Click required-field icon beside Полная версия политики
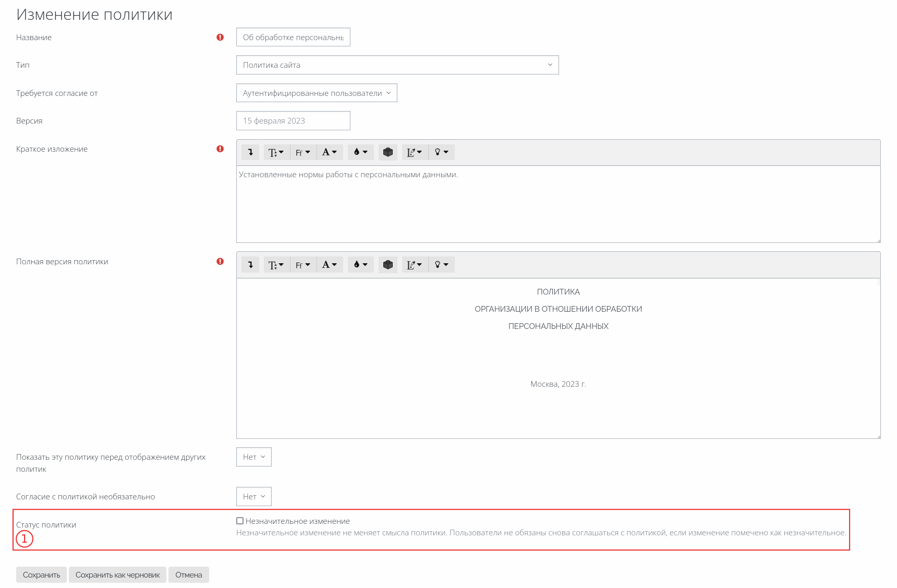Image resolution: width=897 pixels, height=588 pixels. (x=220, y=262)
